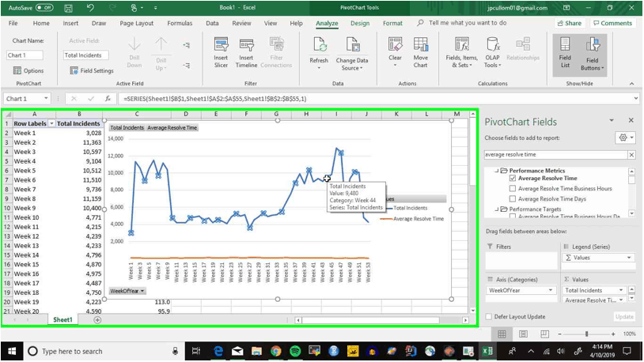Screen dimensions: 644x362
Task: Click the field search box
Action: [555, 155]
